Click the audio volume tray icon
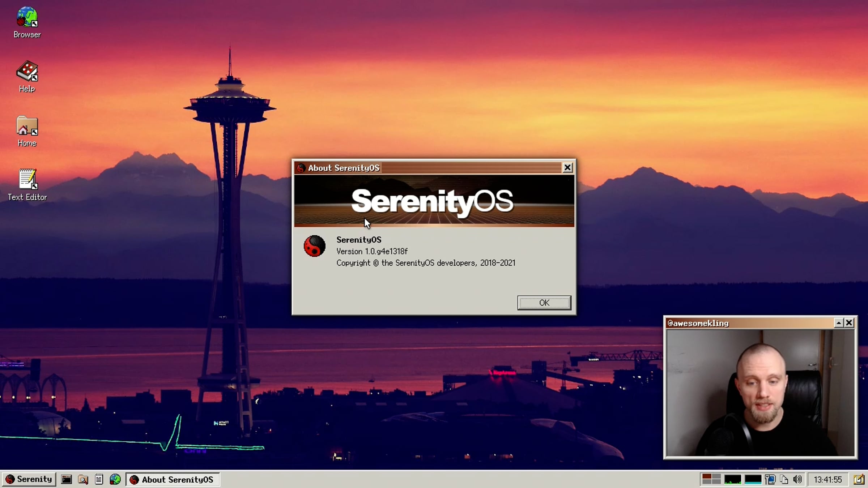Viewport: 868px width, 488px height. coord(797,479)
